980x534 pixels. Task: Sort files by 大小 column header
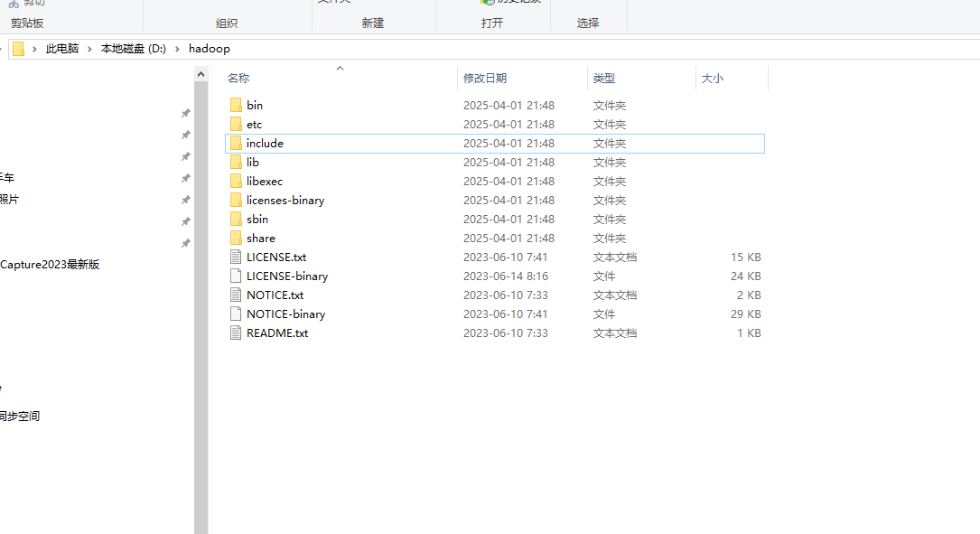click(x=713, y=79)
